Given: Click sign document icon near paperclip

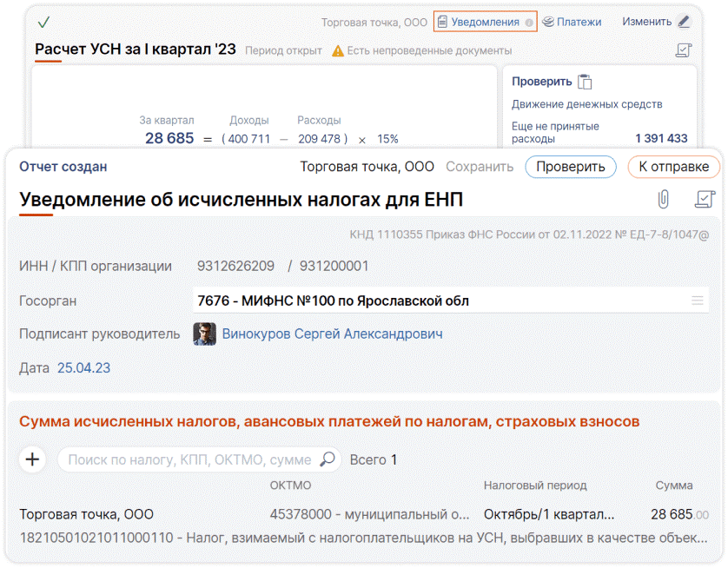Looking at the screenshot, I should pyautogui.click(x=704, y=200).
